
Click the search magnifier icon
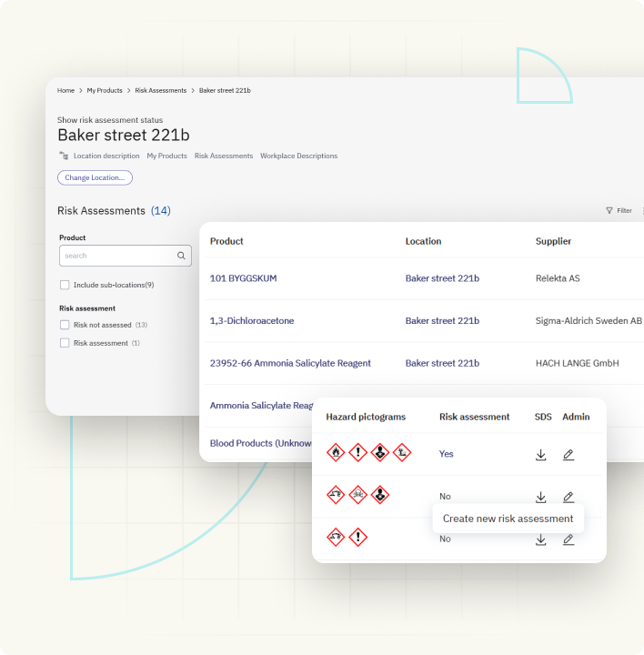click(181, 257)
